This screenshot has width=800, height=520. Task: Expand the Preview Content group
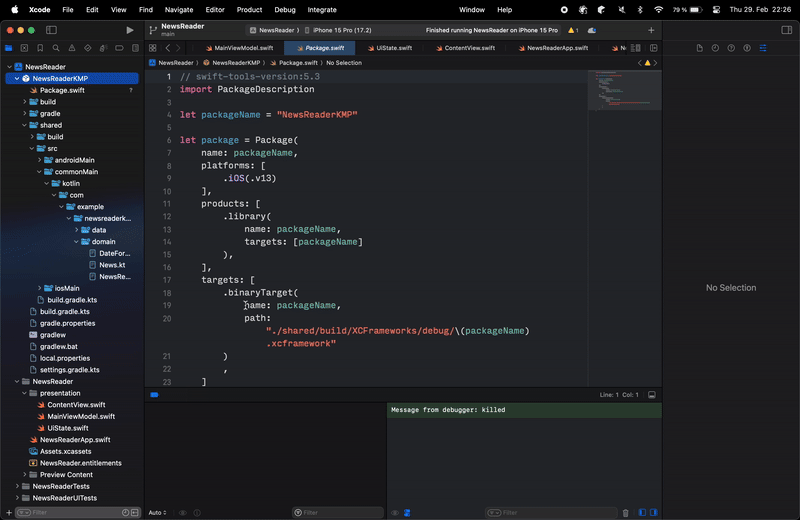[24, 475]
